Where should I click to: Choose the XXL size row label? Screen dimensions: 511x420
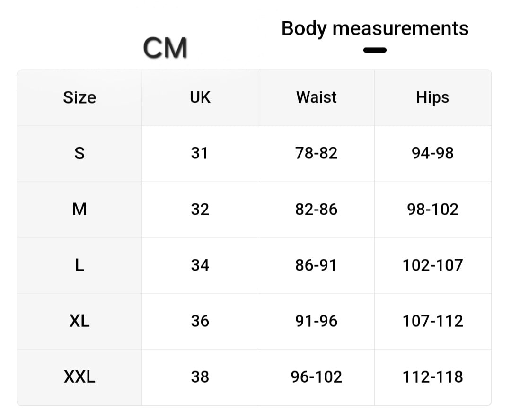click(x=79, y=377)
